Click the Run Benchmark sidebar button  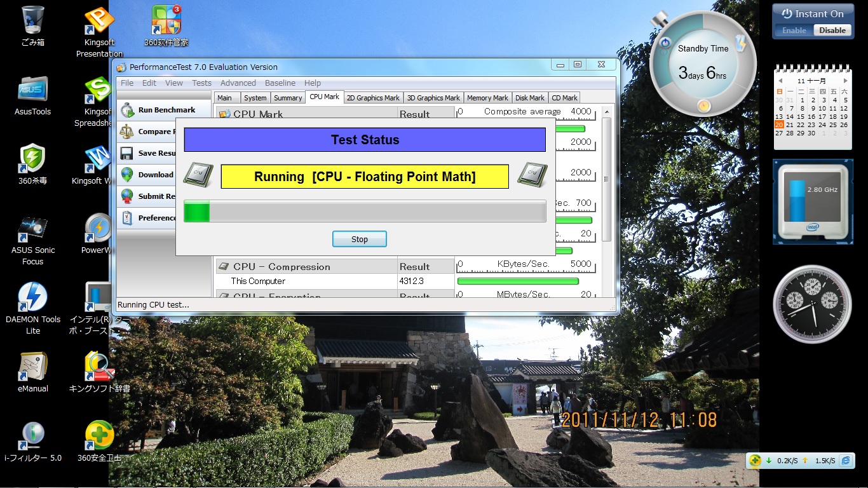pos(164,110)
